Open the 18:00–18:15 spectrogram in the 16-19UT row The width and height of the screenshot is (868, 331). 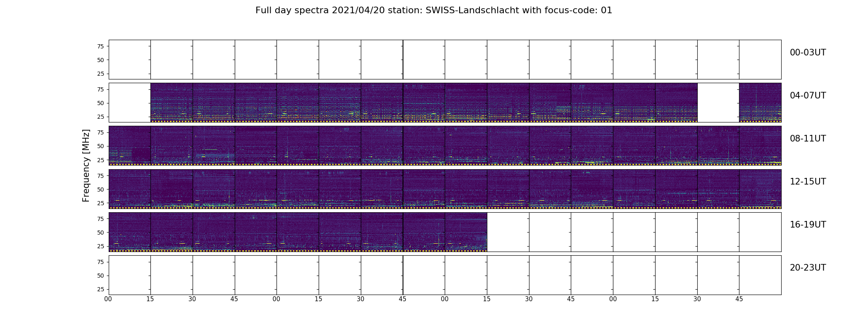466,232
